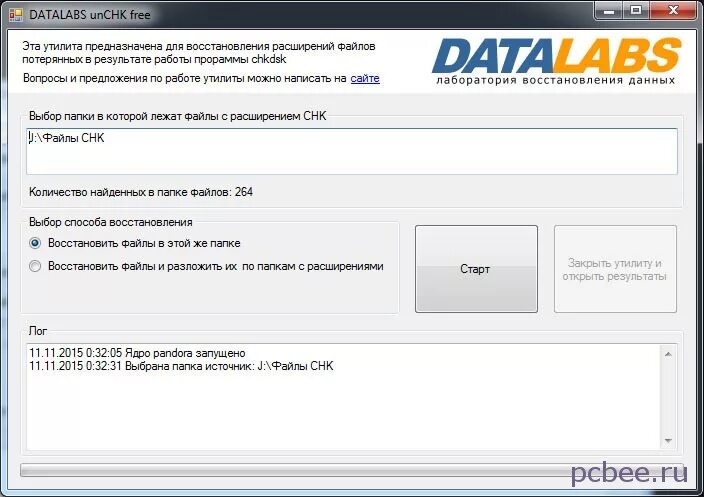The width and height of the screenshot is (704, 497).
Task: Click log entry "Выбрана папка источник"
Action: tap(181, 366)
